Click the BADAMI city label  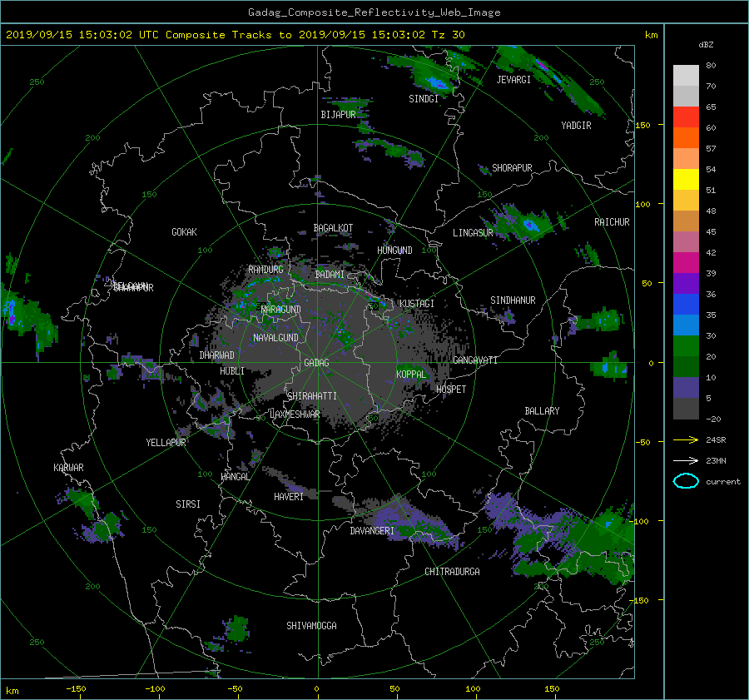tap(330, 275)
